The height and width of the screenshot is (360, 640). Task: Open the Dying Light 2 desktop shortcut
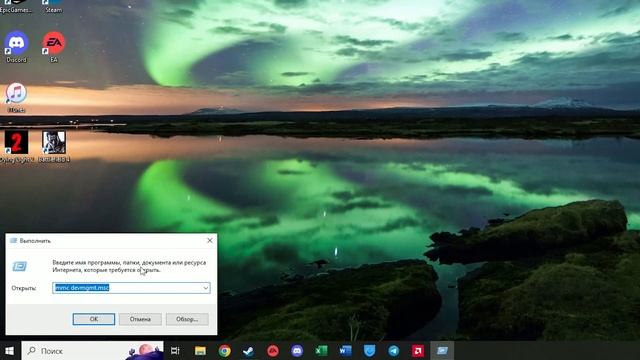click(x=16, y=146)
